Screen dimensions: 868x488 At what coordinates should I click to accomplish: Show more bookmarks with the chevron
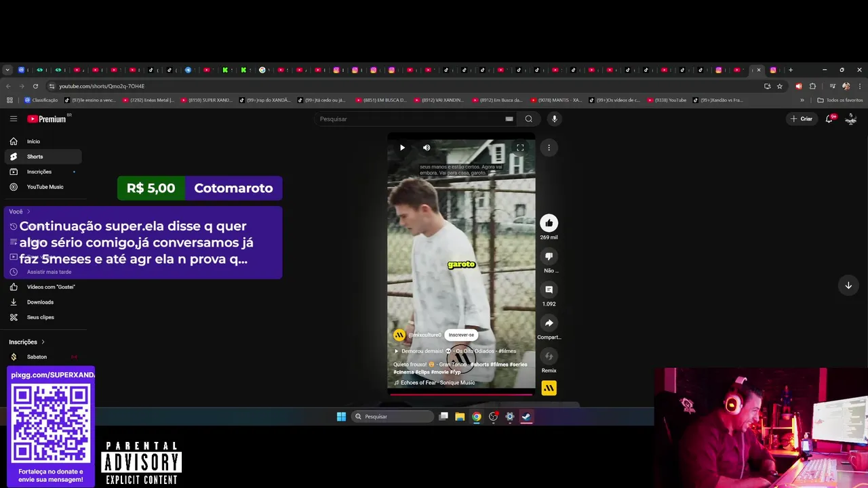[802, 100]
